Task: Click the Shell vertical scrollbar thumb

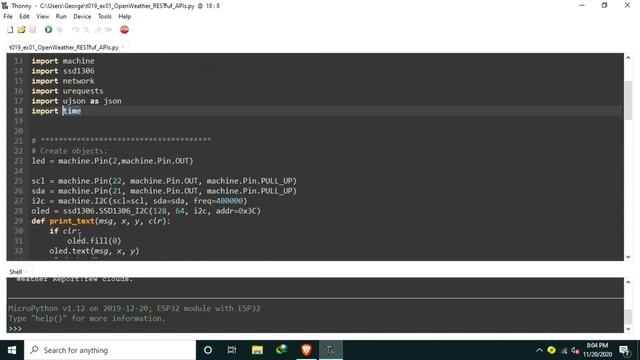Action: [628, 317]
